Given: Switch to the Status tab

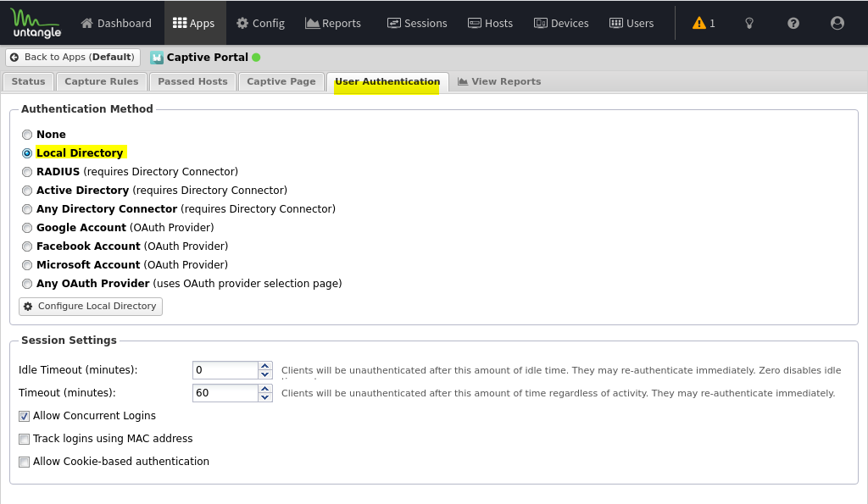Looking at the screenshot, I should click(28, 81).
